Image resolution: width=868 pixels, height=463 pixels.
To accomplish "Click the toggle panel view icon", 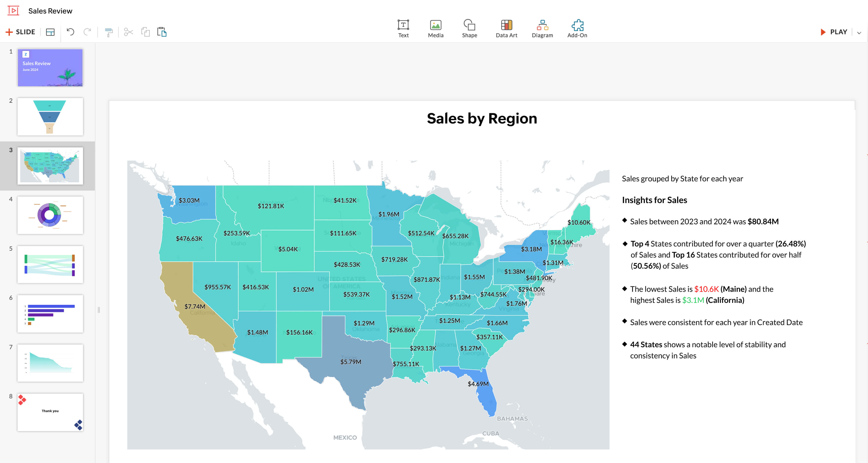I will coord(51,32).
